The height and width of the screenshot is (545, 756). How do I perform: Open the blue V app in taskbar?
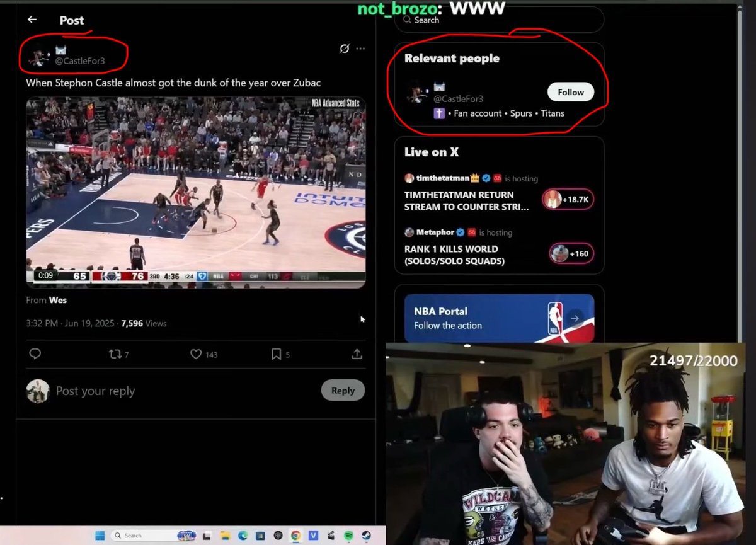tap(313, 536)
